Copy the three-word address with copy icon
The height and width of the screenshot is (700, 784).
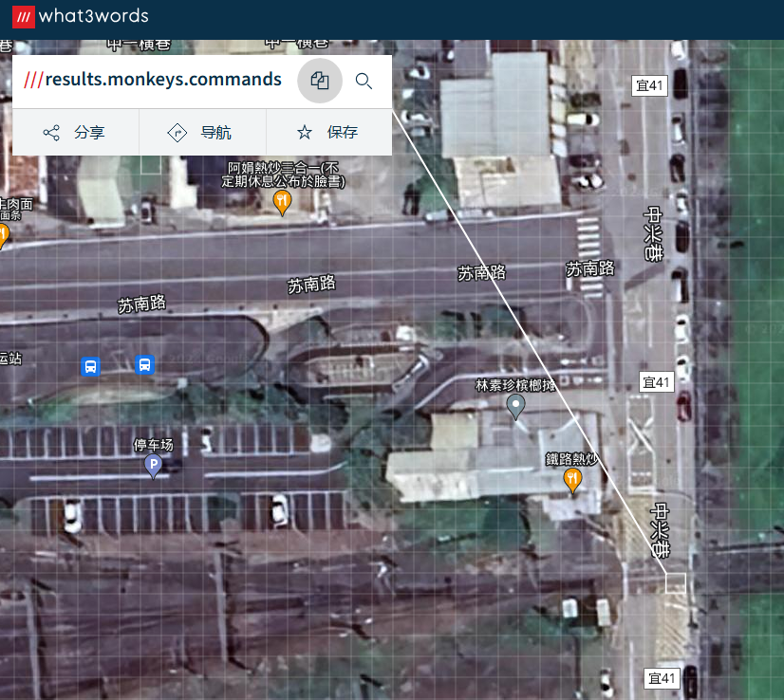point(320,81)
